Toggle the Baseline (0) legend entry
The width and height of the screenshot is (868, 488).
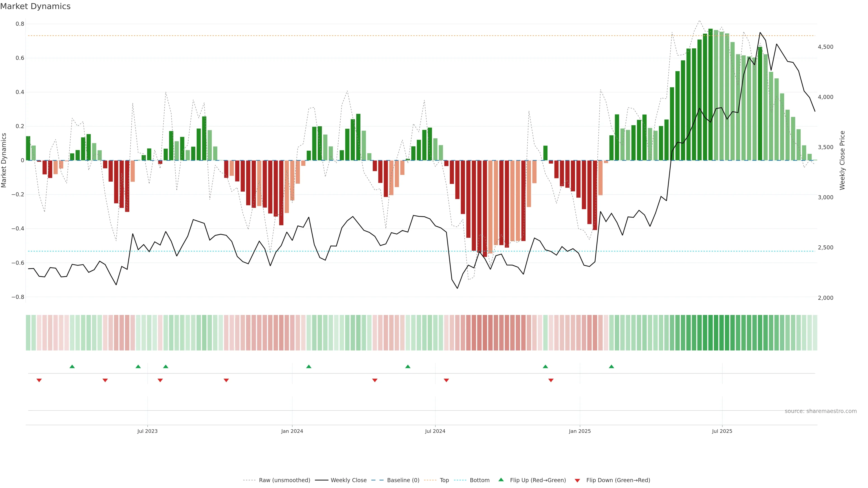403,480
